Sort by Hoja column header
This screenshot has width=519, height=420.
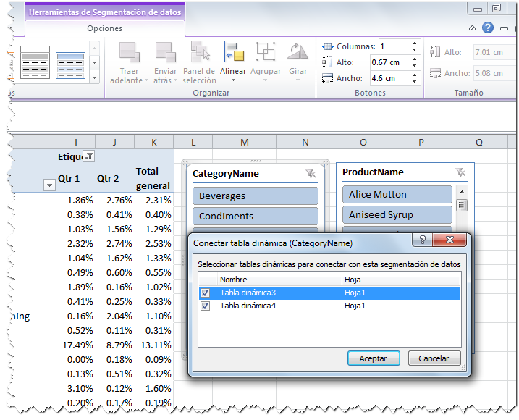point(401,280)
